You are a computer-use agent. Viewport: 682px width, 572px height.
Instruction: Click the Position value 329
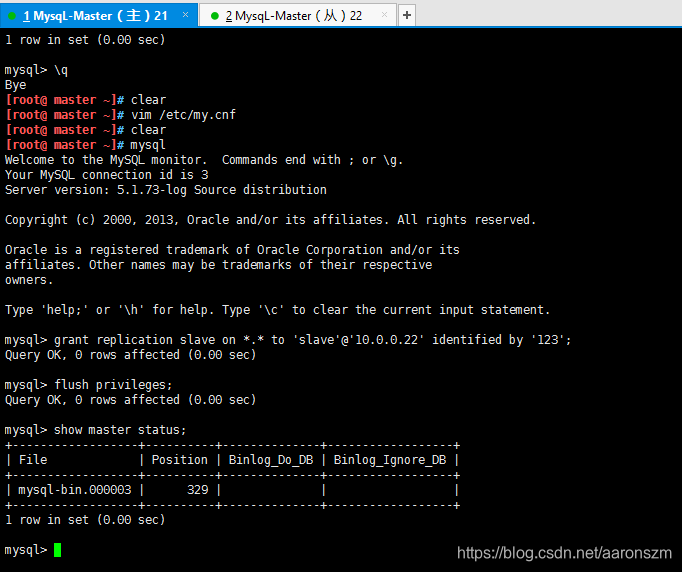pos(197,490)
